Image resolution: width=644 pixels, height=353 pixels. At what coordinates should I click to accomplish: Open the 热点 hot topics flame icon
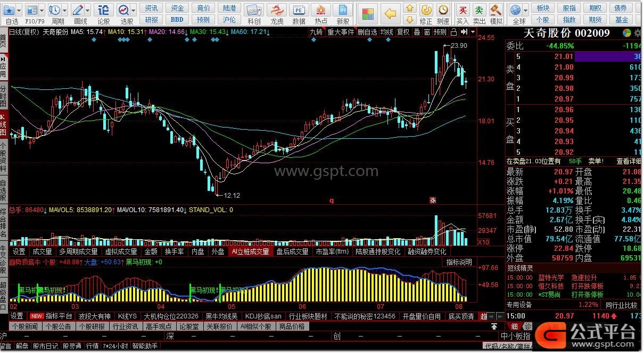(x=321, y=10)
